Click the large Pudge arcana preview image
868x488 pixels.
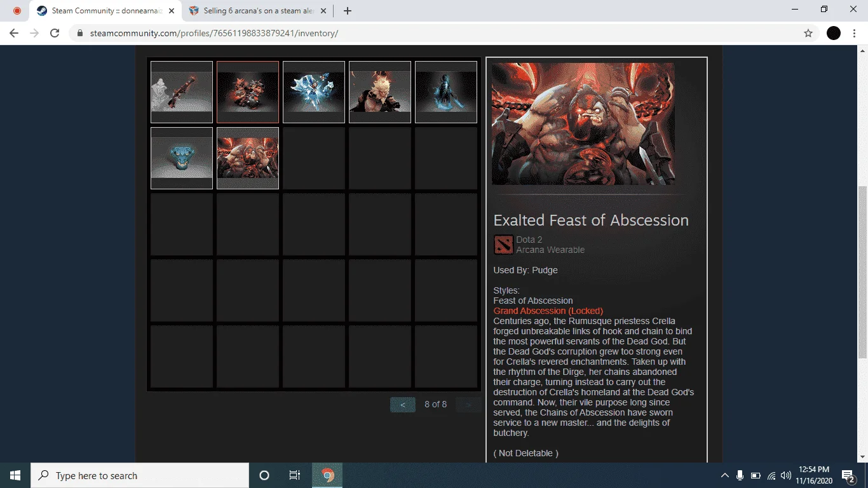pos(583,123)
